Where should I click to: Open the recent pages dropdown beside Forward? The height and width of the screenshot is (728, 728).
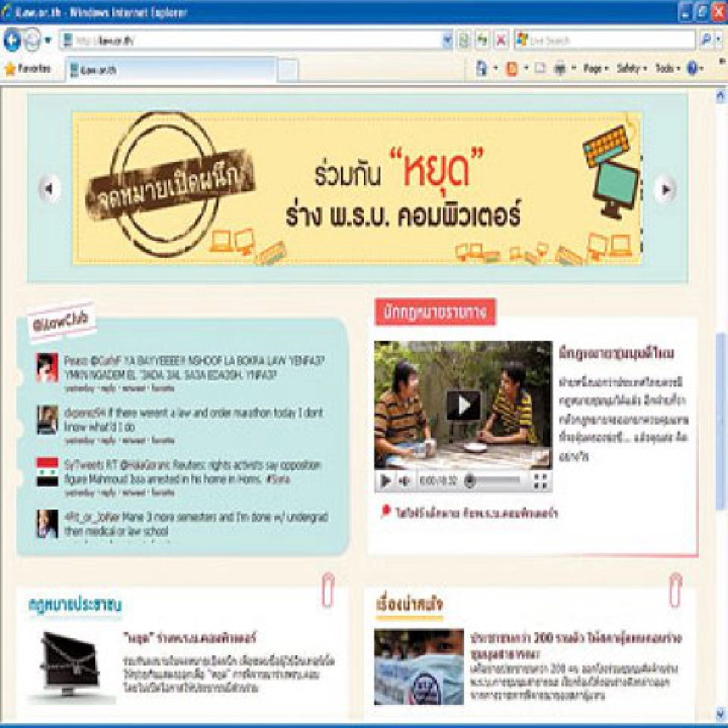coord(48,41)
